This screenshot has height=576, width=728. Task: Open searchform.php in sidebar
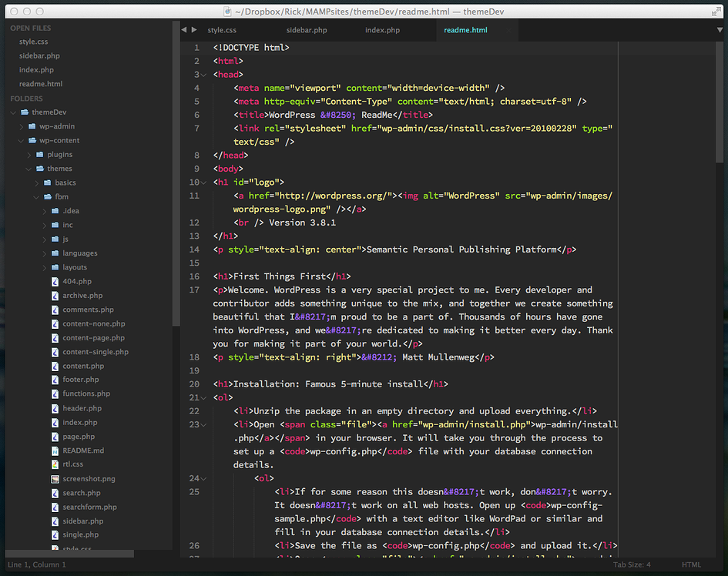point(89,507)
